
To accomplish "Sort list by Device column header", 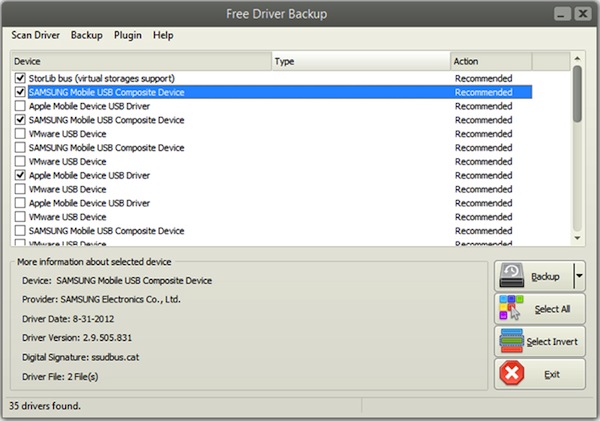I will click(x=140, y=61).
